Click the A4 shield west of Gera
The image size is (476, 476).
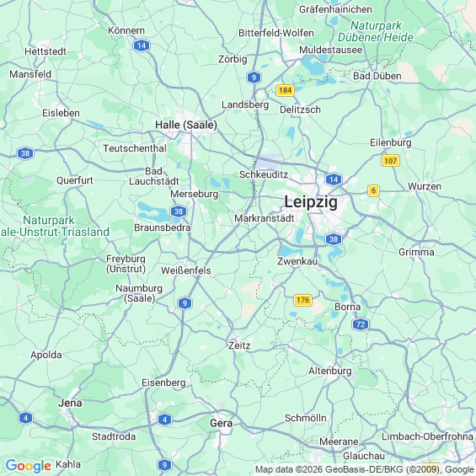(164, 420)
